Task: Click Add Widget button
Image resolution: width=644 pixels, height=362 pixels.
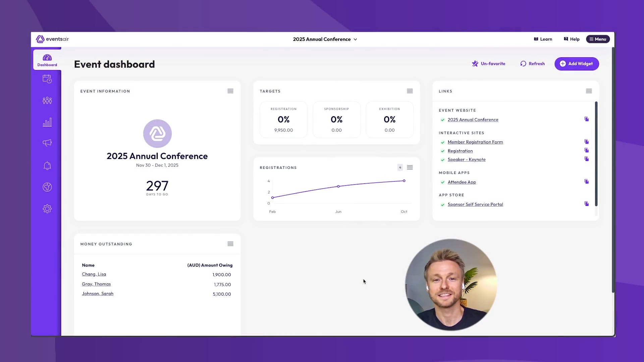Action: point(577,64)
